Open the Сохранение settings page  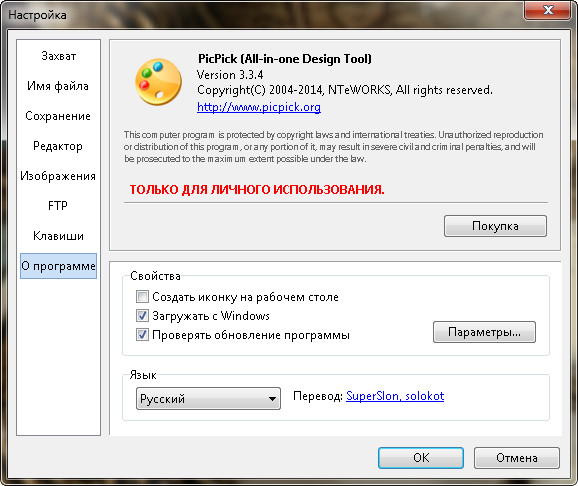coord(58,116)
